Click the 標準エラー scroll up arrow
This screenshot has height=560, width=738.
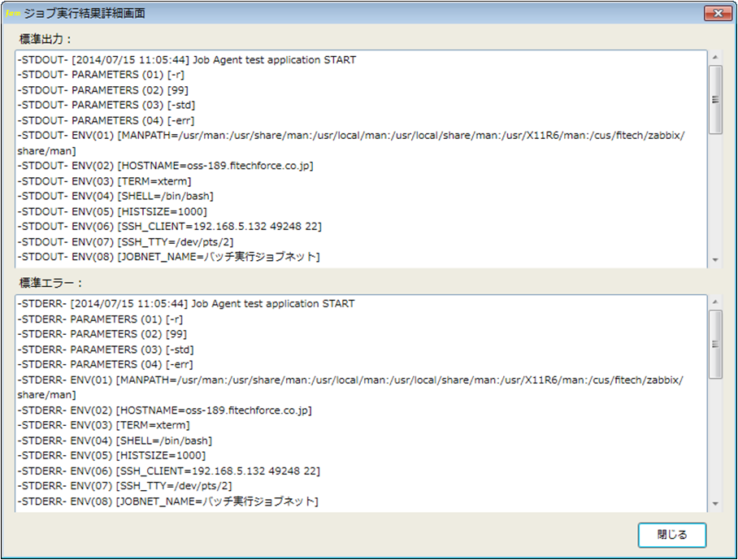[715, 302]
